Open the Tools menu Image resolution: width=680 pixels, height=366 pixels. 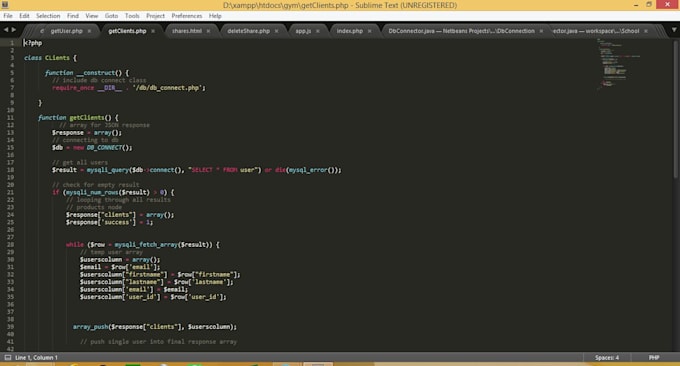pyautogui.click(x=132, y=16)
